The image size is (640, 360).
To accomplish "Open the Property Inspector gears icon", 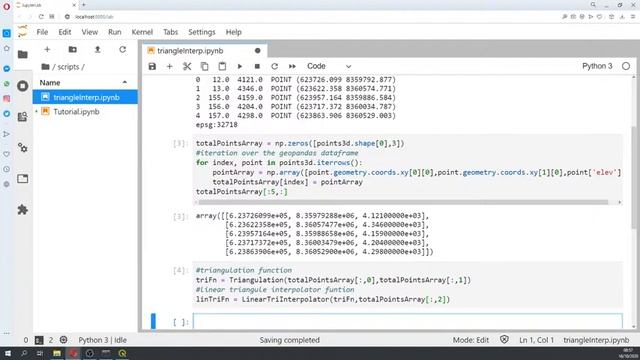I will pos(23,148).
